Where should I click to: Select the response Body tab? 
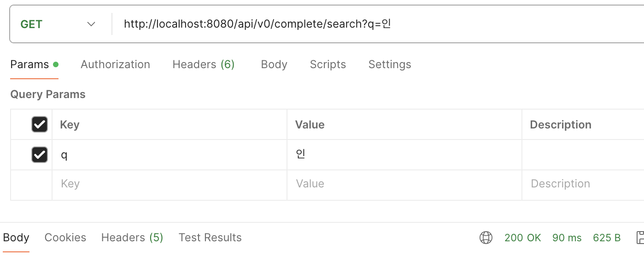pyautogui.click(x=16, y=238)
